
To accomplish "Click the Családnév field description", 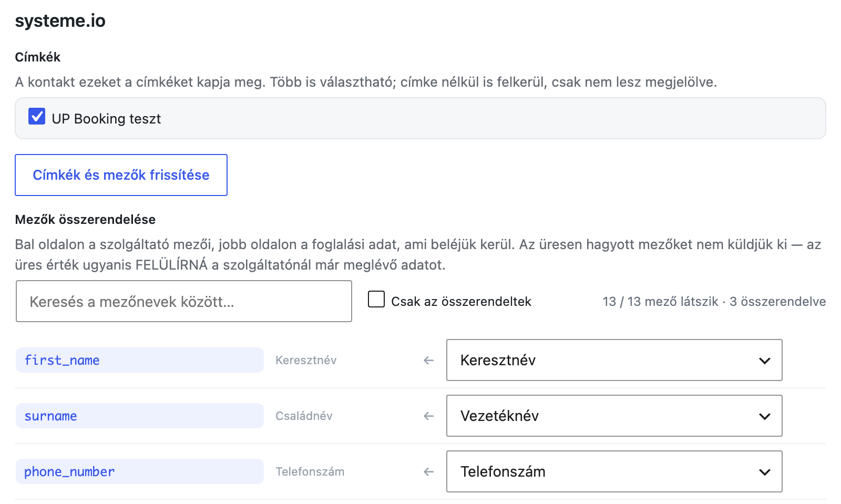I will (304, 416).
